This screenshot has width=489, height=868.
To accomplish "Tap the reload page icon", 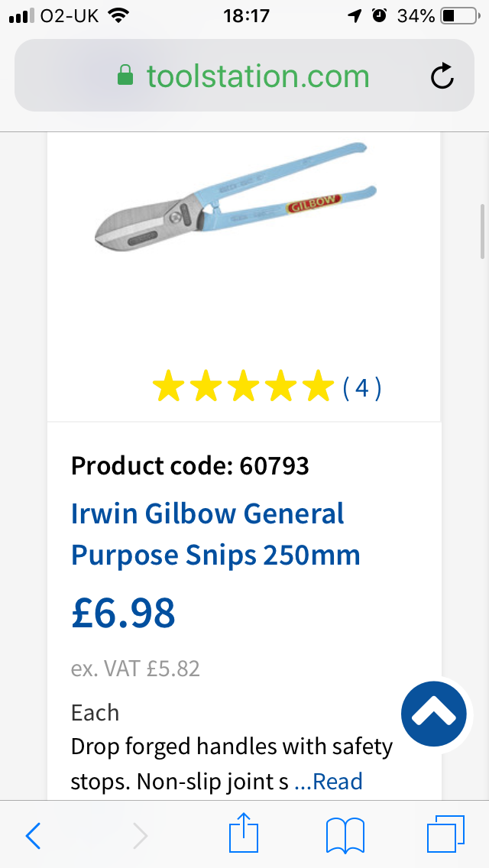I will click(x=442, y=76).
